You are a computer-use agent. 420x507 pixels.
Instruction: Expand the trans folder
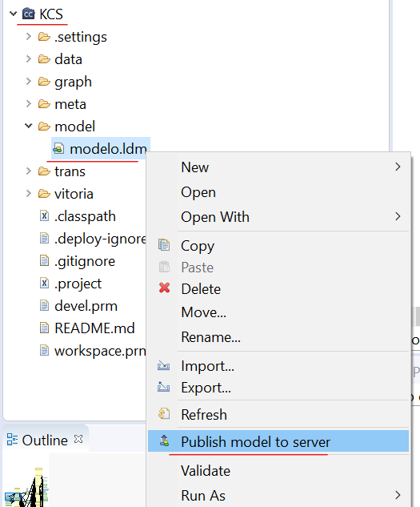29,171
